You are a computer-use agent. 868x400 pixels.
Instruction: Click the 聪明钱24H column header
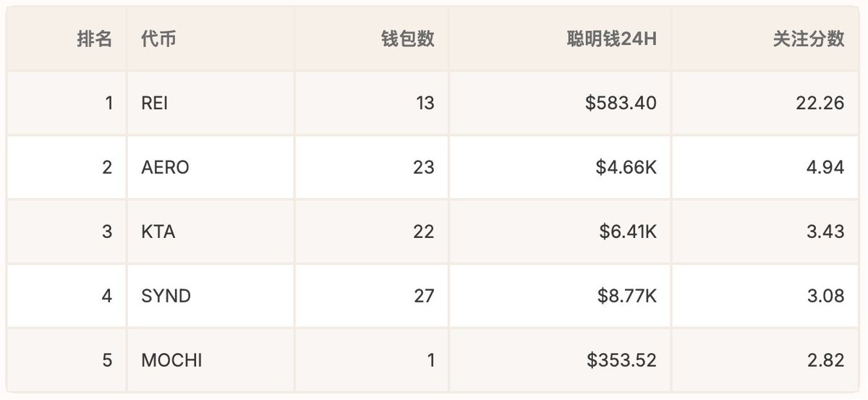point(611,40)
